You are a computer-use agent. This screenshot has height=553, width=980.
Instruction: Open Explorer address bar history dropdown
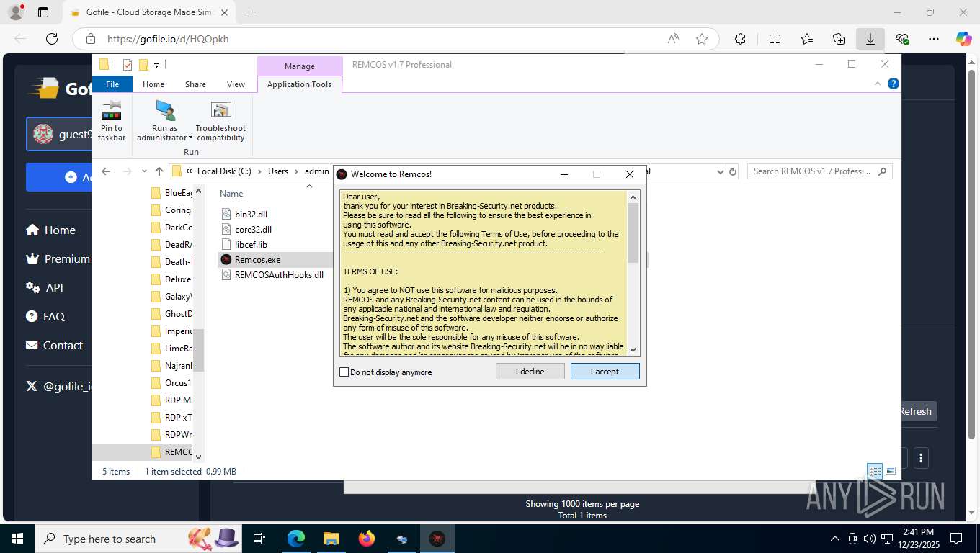click(x=720, y=171)
